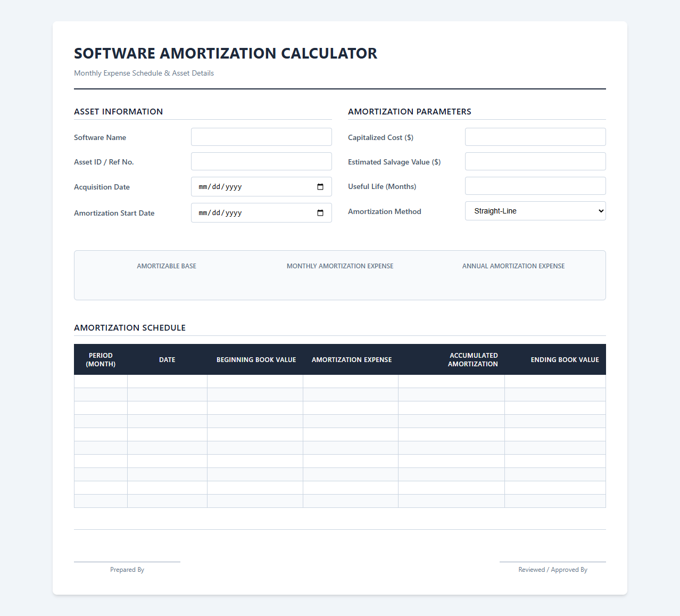Click the "BEGINNING BOOK VALUE" column header
Screen dimensions: 680x616
tap(256, 360)
